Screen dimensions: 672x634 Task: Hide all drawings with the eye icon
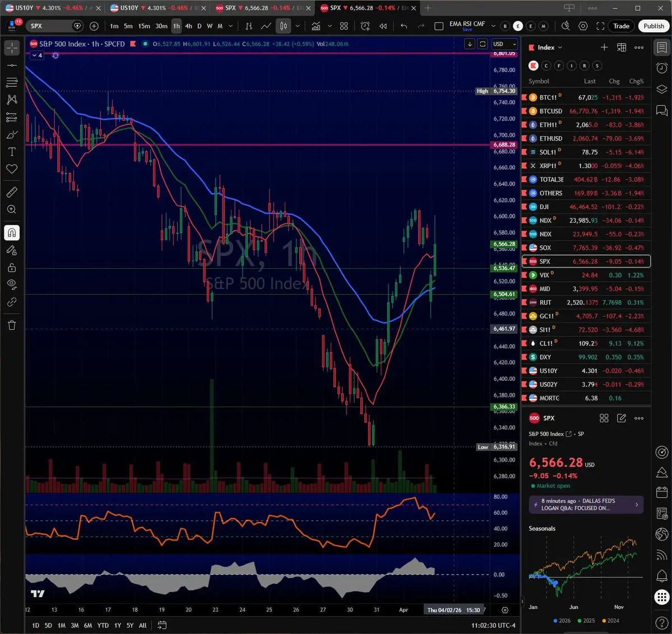pos(11,285)
